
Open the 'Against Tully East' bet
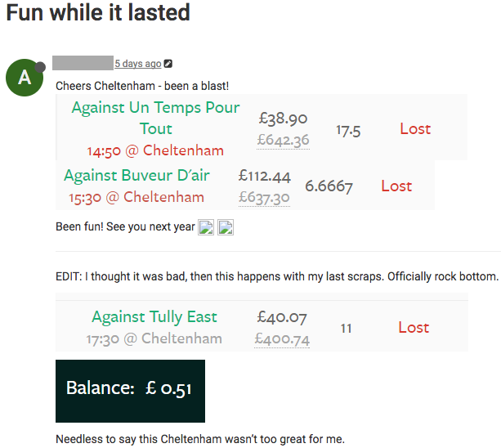coord(154,316)
